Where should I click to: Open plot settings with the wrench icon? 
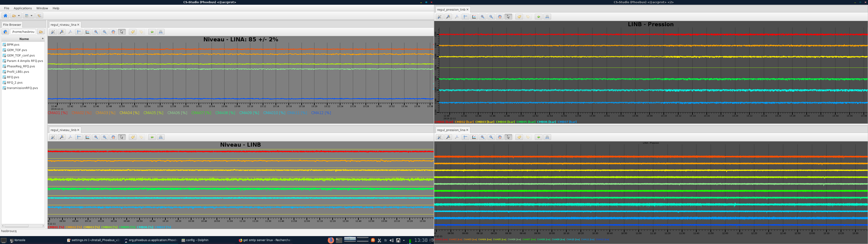(x=53, y=32)
